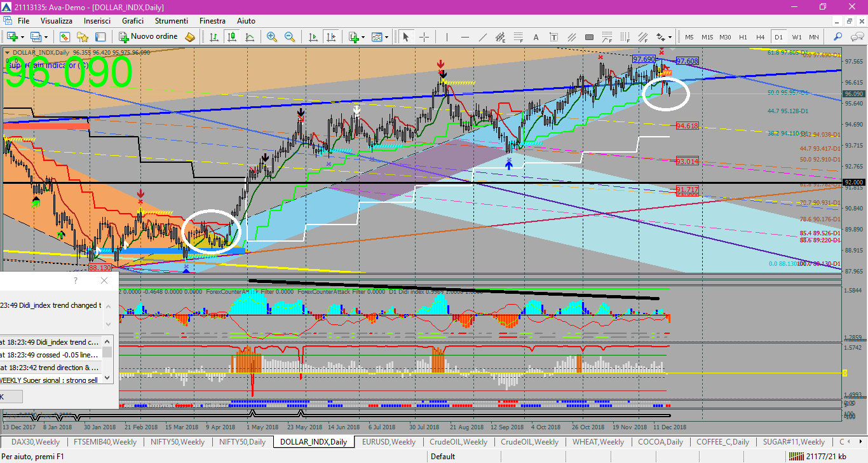The height and width of the screenshot is (463, 868).
Task: Open the search magnifier icon
Action: click(x=837, y=37)
